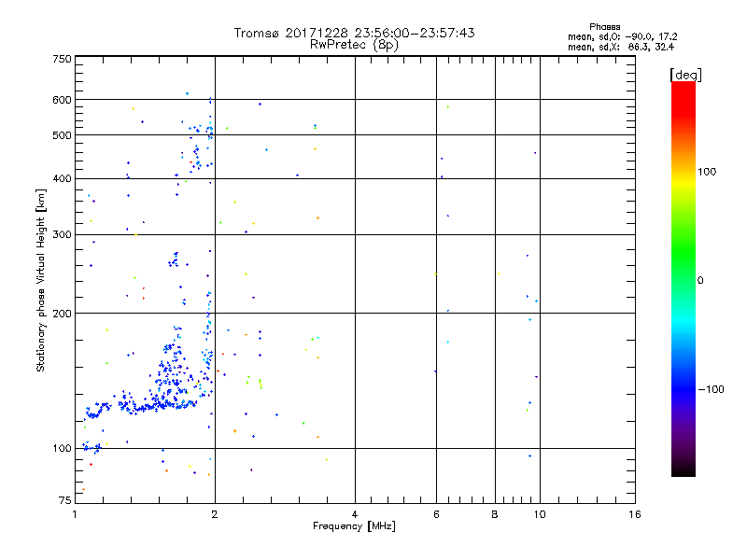This screenshot has height=560, width=747.
Task: Click y-axis tick label "100"
Action: pos(62,448)
